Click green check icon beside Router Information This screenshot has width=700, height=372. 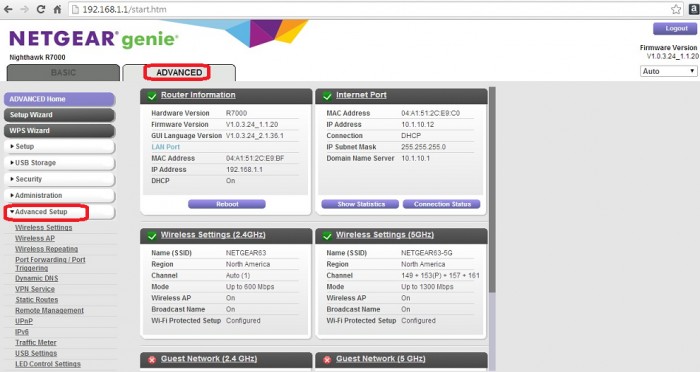[x=152, y=96]
